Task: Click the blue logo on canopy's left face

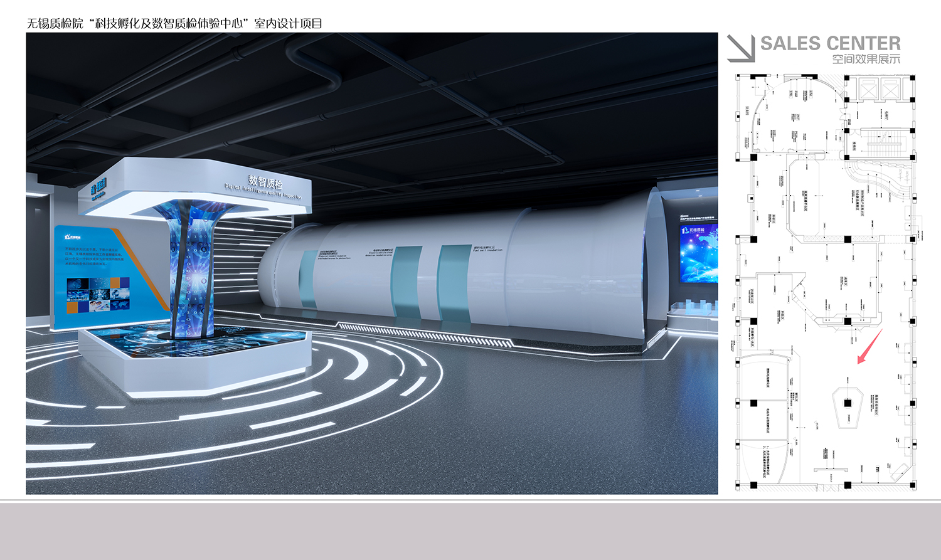Action: point(98,186)
